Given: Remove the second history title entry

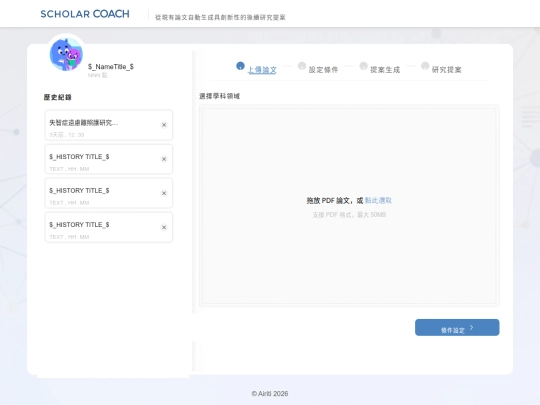Looking at the screenshot, I should pos(164,159).
